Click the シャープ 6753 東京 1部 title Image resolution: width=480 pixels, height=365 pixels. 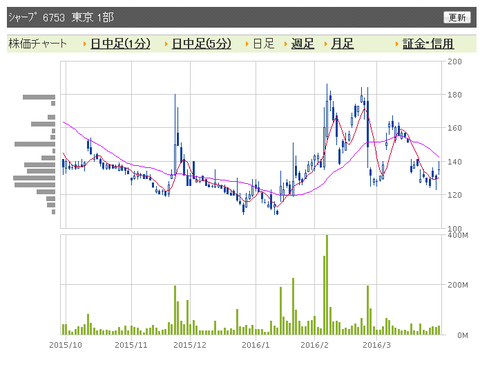click(61, 17)
